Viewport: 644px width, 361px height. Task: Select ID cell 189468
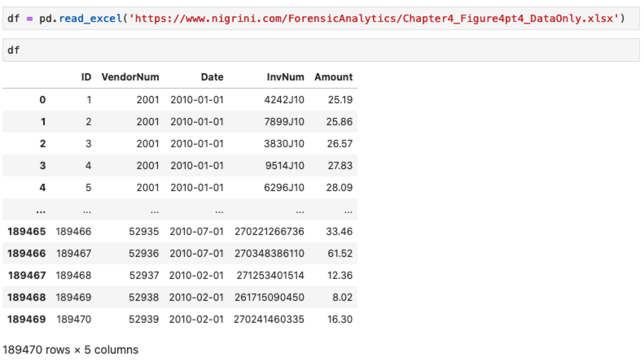(73, 276)
